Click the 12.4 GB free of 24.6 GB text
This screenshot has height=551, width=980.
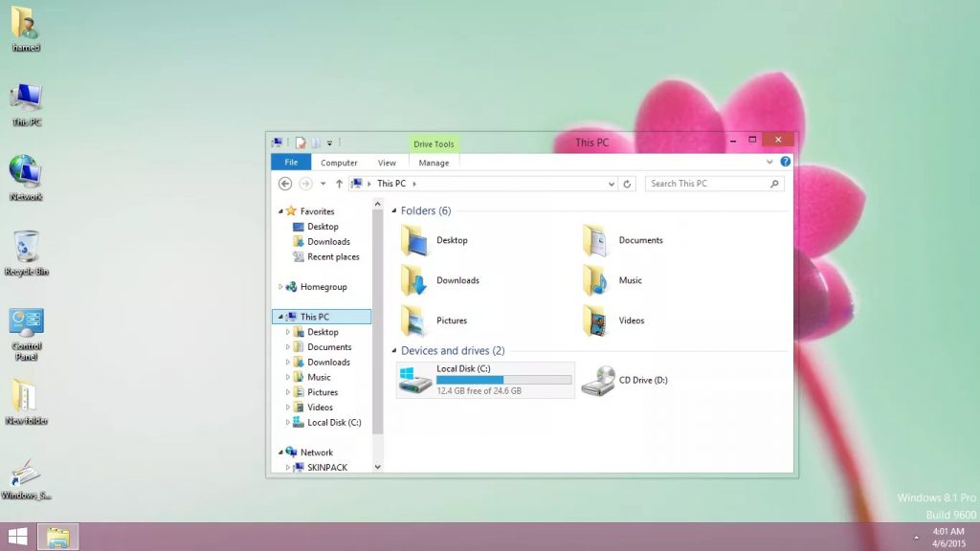click(479, 391)
